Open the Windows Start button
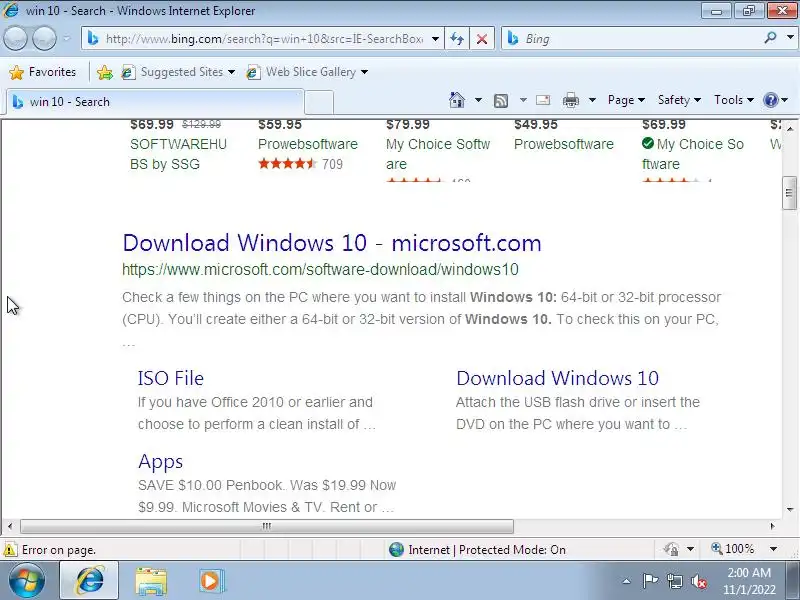 pos(27,580)
